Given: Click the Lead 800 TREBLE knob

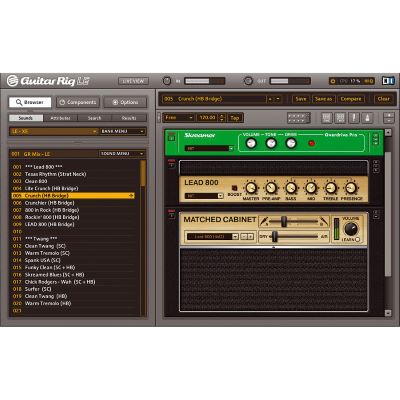Looking at the screenshot, I should coord(331,188).
